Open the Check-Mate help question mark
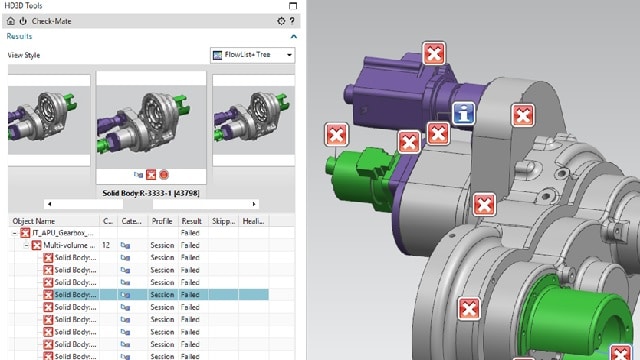The width and height of the screenshot is (640, 360). coord(292,21)
